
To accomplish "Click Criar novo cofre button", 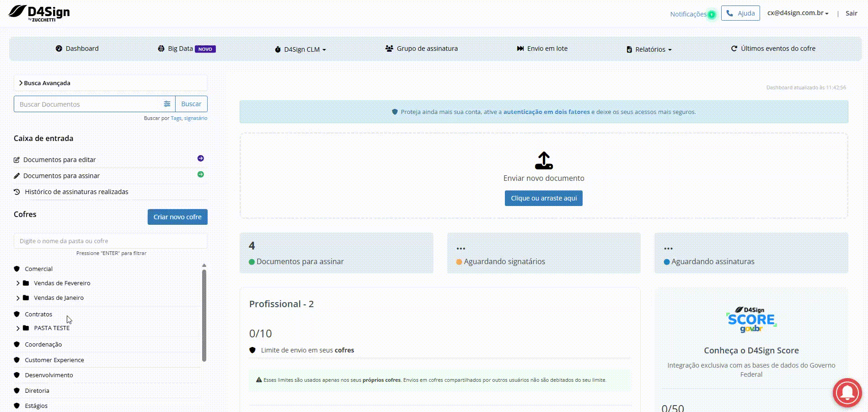I will pos(177,217).
